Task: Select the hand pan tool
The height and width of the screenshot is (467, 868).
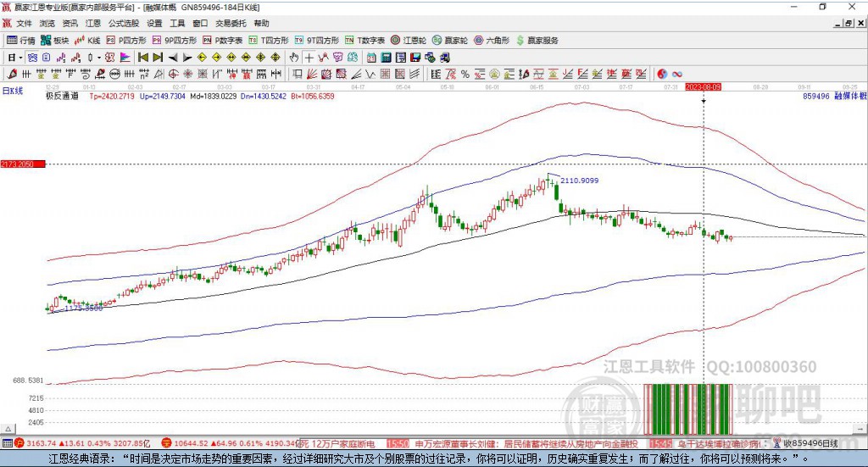Action: 294,58
